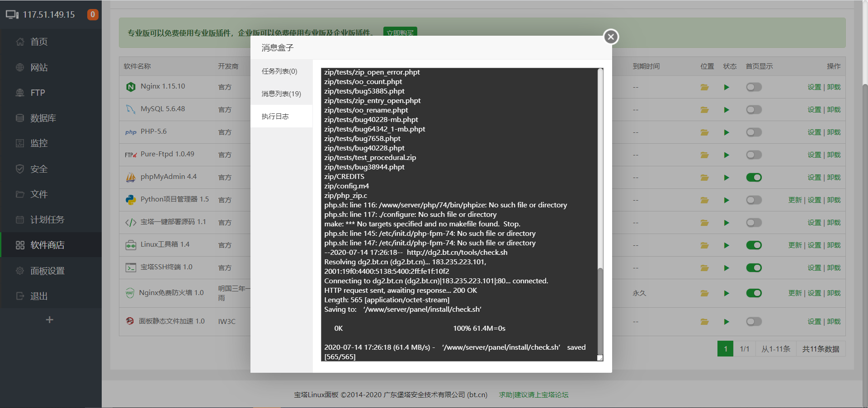
Task: Click the phpMyAdmin 4.4 software icon
Action: [x=131, y=177]
